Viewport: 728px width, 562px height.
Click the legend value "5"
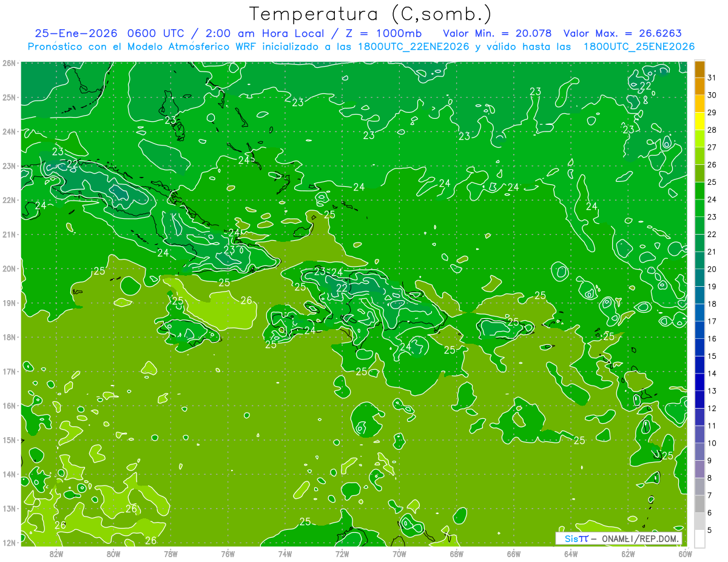(x=709, y=530)
